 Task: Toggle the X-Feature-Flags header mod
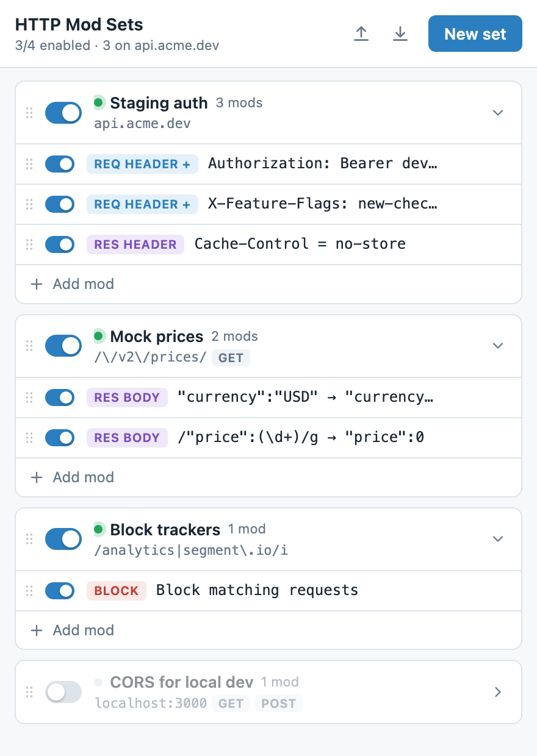[60, 204]
